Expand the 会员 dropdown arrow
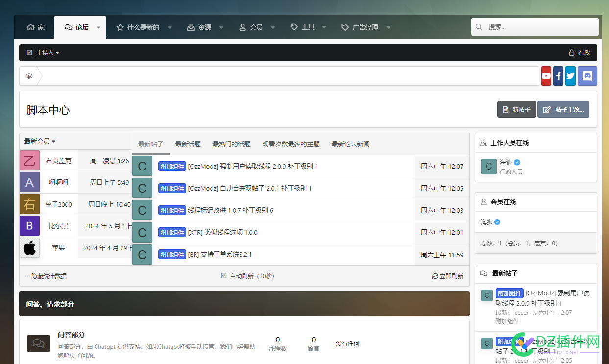This screenshot has width=609, height=364. coord(273,28)
